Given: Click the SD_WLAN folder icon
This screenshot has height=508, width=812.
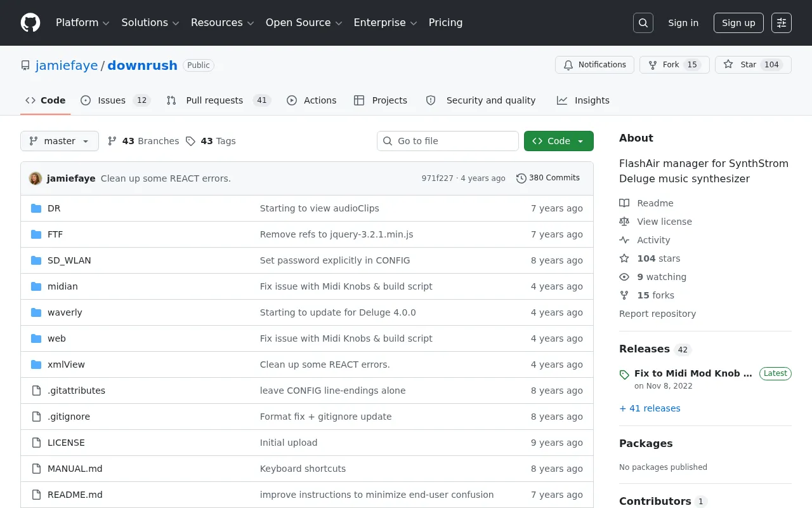Looking at the screenshot, I should [36, 260].
